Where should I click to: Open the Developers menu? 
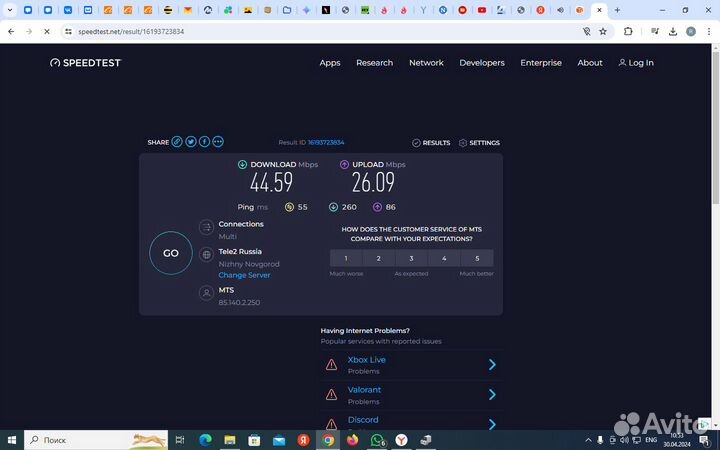click(482, 63)
